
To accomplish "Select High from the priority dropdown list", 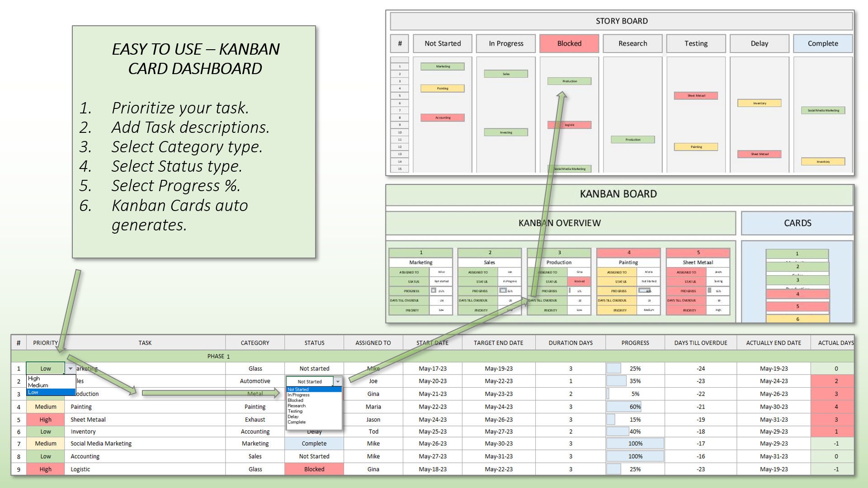I will coord(35,379).
